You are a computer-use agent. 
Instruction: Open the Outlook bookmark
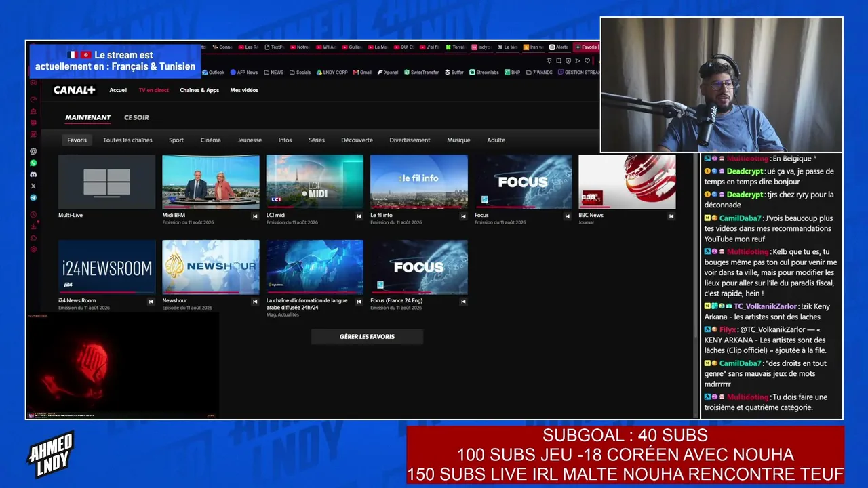214,73
